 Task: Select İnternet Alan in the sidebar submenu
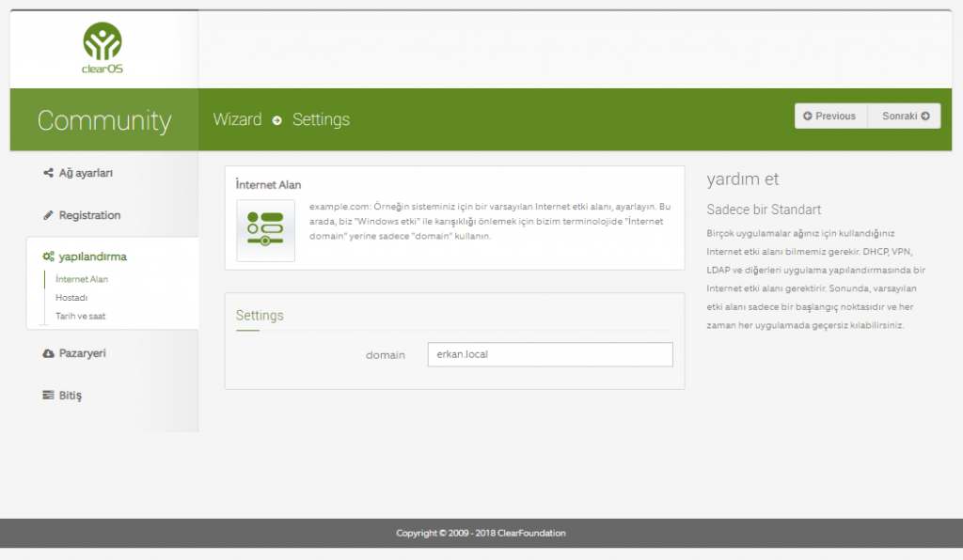pos(82,279)
